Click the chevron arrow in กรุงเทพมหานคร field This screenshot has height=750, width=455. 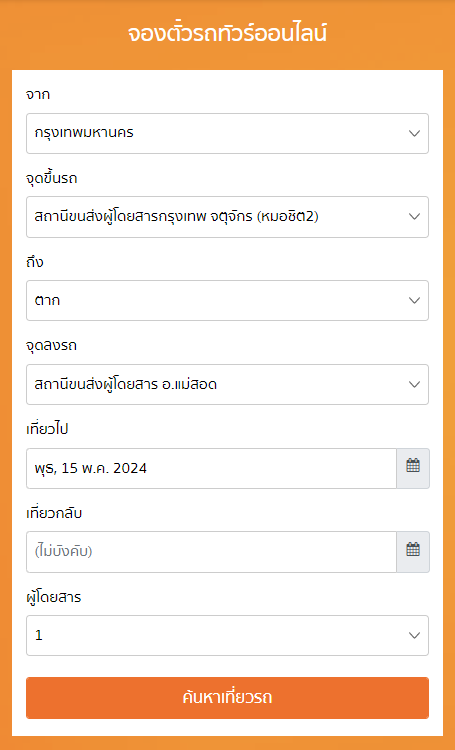click(x=414, y=133)
